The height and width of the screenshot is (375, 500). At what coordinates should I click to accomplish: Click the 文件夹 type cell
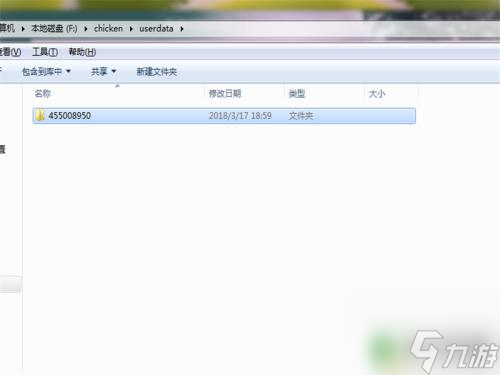click(301, 116)
